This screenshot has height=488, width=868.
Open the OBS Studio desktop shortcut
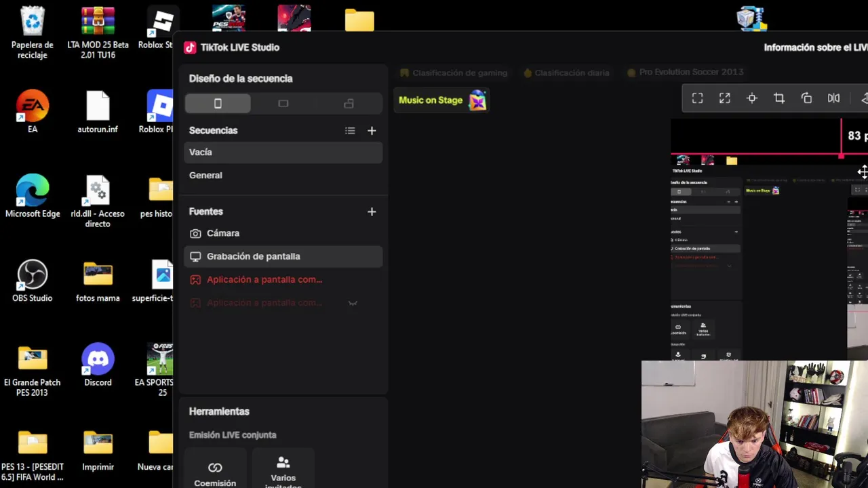click(x=32, y=281)
